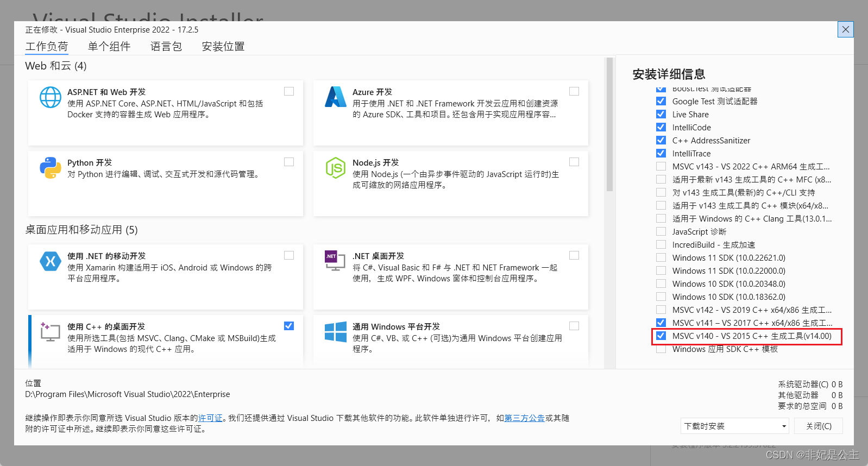Check the .NET desktop development workload

pos(574,255)
